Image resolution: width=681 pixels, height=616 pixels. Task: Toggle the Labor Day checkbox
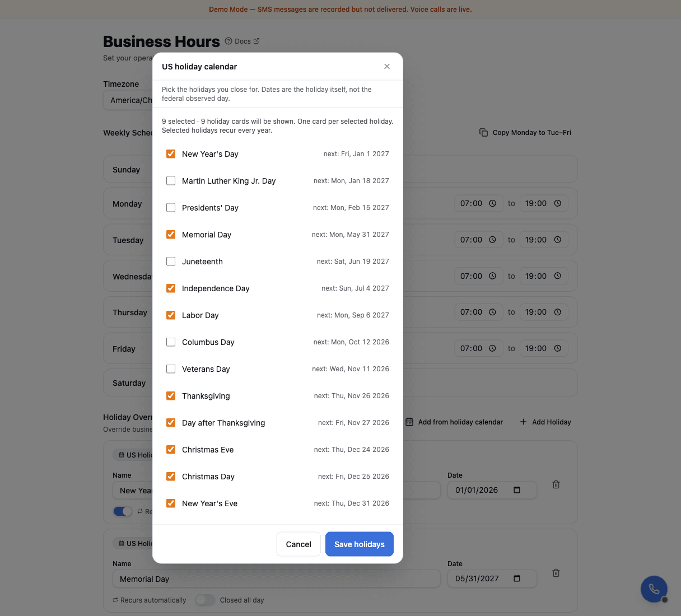[x=171, y=315]
